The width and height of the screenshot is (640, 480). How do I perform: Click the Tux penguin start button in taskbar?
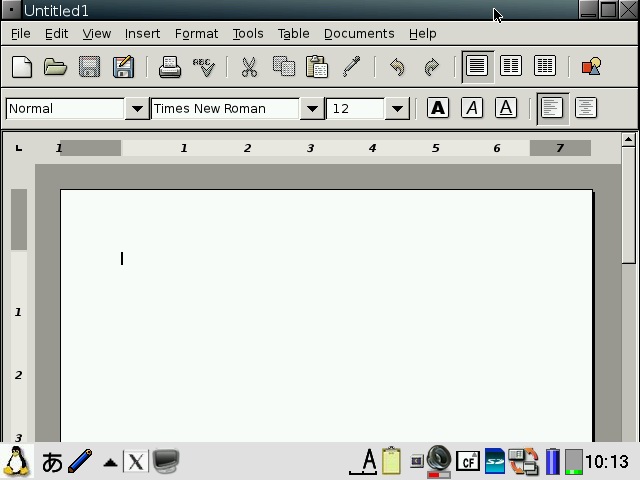[x=17, y=461]
